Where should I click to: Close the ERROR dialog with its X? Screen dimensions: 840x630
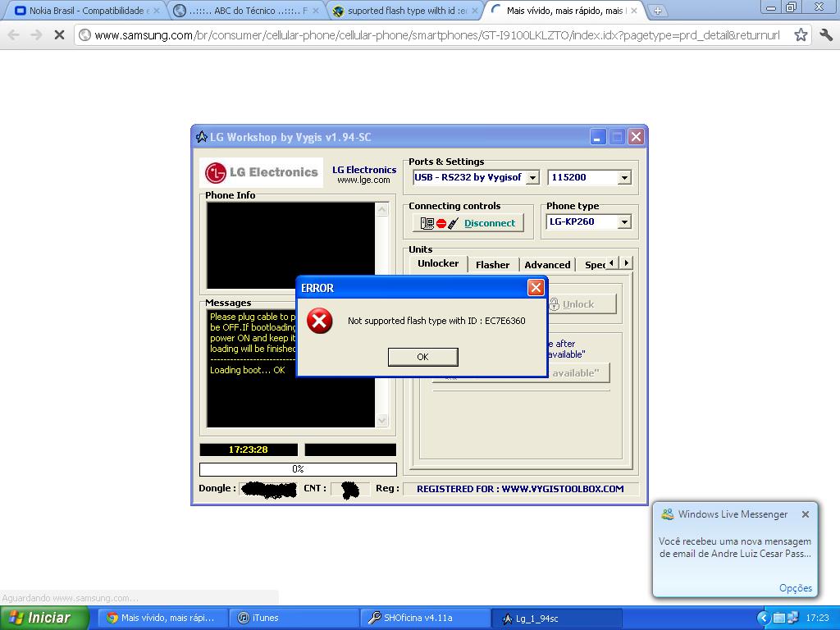(536, 288)
